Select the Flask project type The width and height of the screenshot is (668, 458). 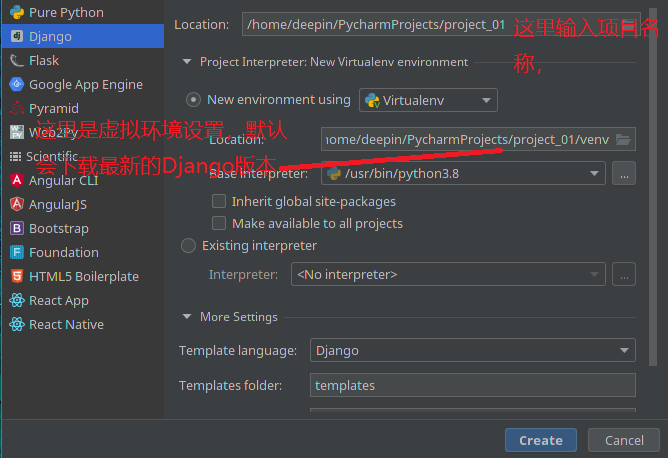click(83, 60)
